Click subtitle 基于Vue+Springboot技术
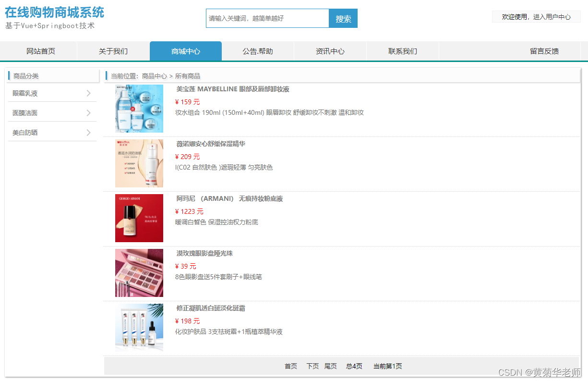The width and height of the screenshot is (588, 382). pos(50,26)
